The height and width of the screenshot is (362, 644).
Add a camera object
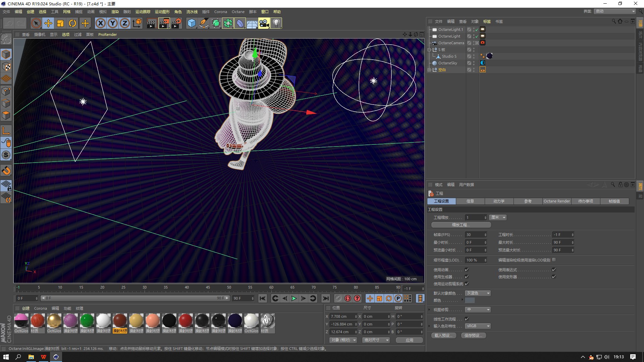(264, 23)
